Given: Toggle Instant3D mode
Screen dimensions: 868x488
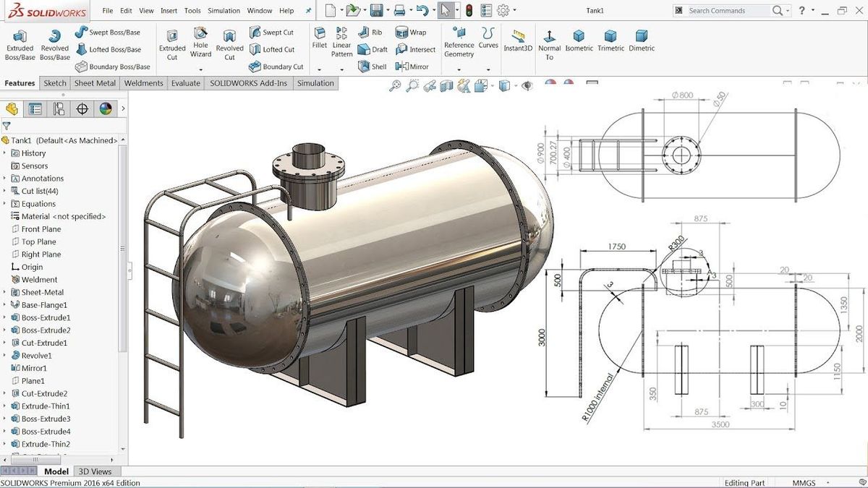Looking at the screenshot, I should tap(518, 40).
